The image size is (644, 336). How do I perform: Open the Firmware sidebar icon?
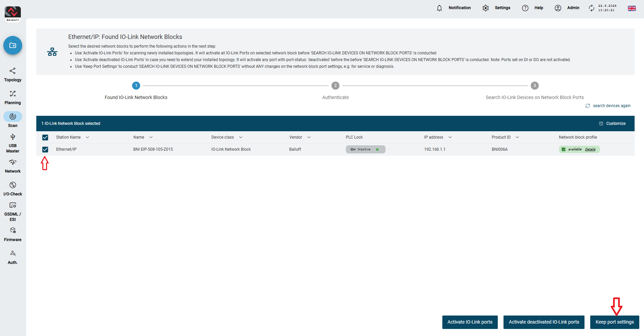point(13,230)
